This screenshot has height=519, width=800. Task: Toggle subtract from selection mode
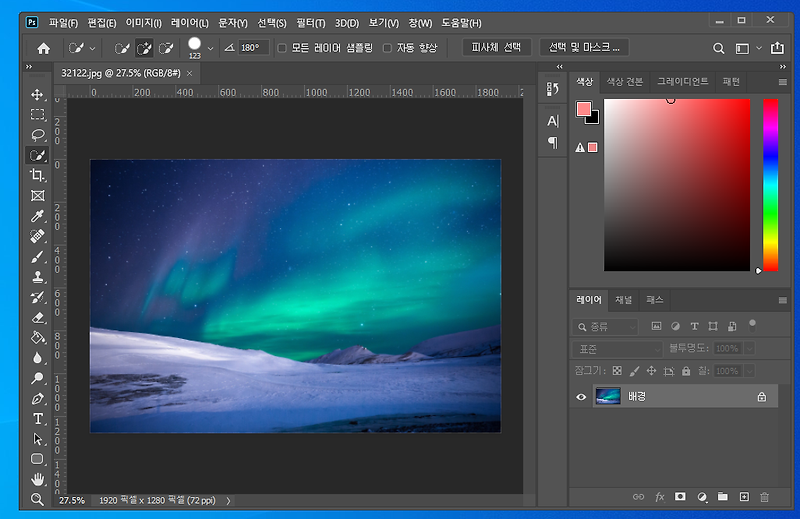(x=166, y=48)
